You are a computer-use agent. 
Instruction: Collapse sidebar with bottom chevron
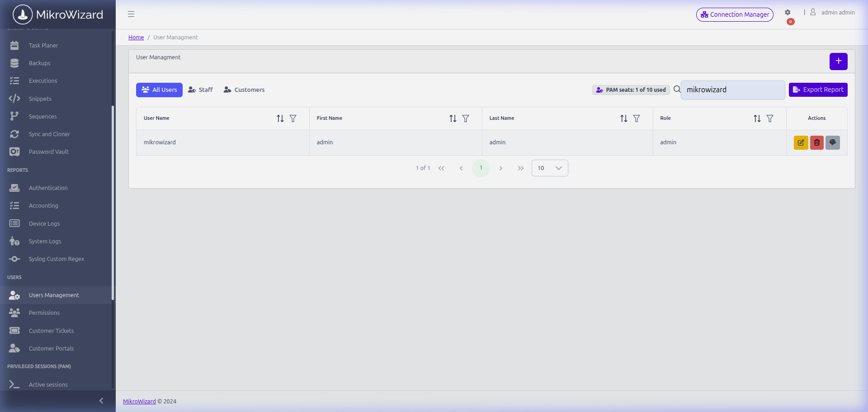[101, 401]
